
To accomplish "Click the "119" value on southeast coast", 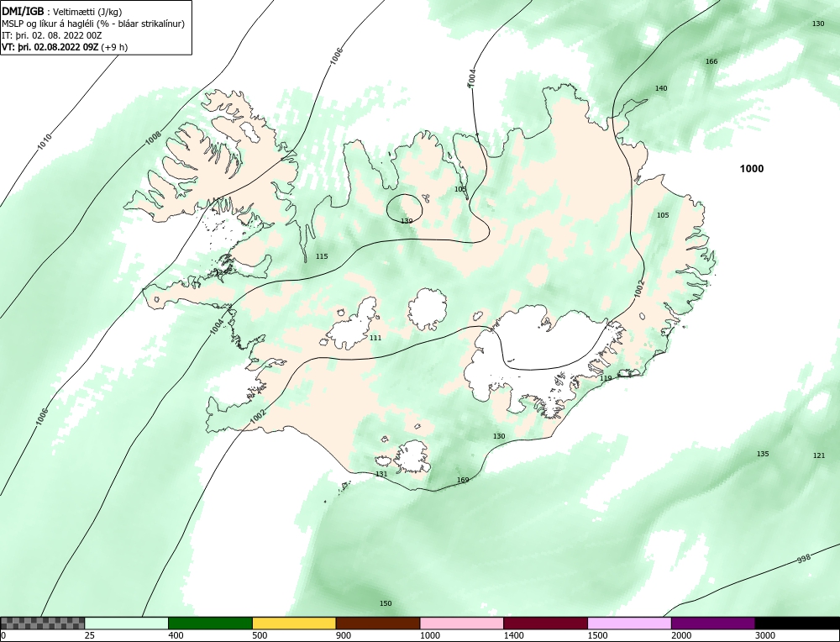I will 606,378.
